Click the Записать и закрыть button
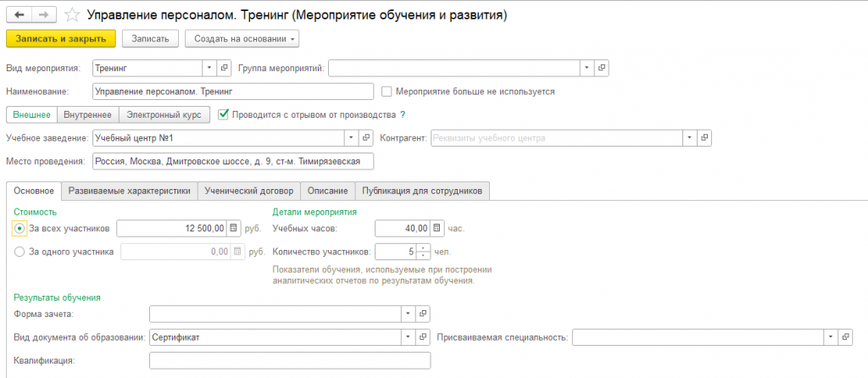The height and width of the screenshot is (378, 868). 61,39
